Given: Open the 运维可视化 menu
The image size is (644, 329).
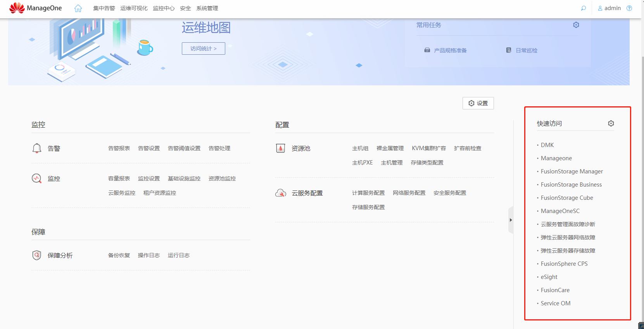Looking at the screenshot, I should (x=134, y=8).
